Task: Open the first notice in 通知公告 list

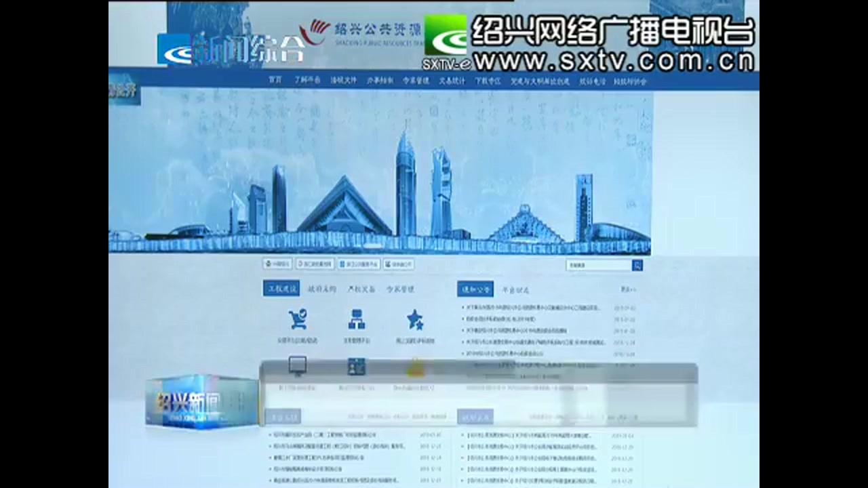Action: (x=532, y=308)
